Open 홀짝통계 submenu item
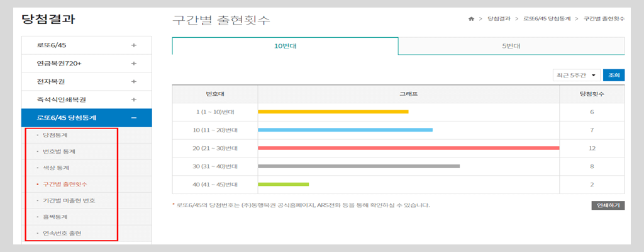This screenshot has width=644, height=252. 55,217
